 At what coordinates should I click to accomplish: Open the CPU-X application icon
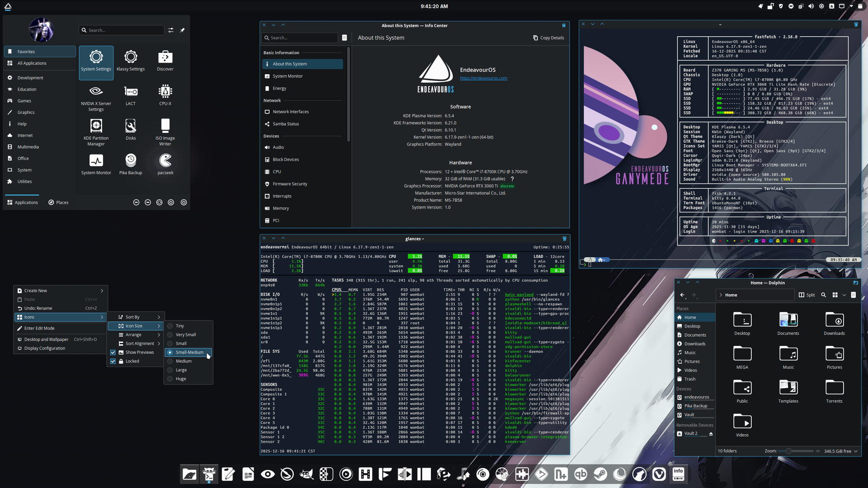(165, 92)
